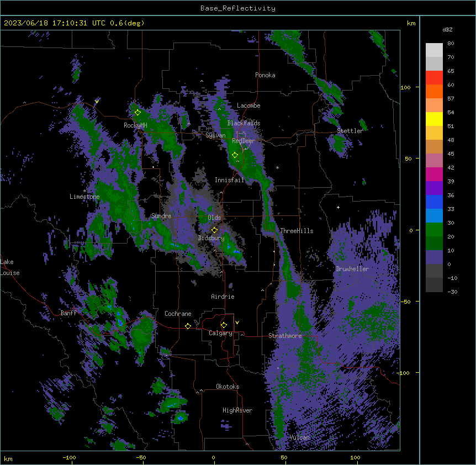Click the -100 km tick on bottom axis
476x465 pixels.
[69, 457]
